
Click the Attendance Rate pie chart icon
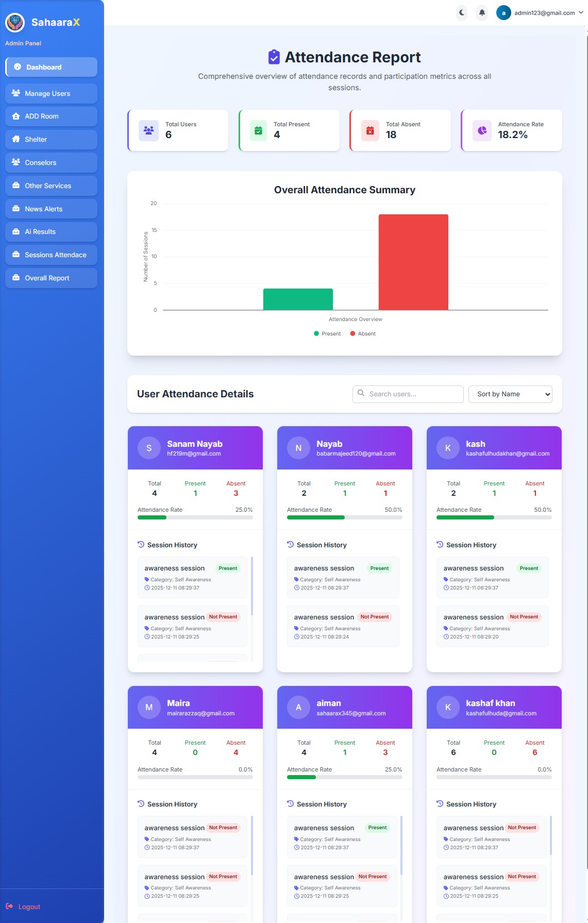[x=482, y=130]
